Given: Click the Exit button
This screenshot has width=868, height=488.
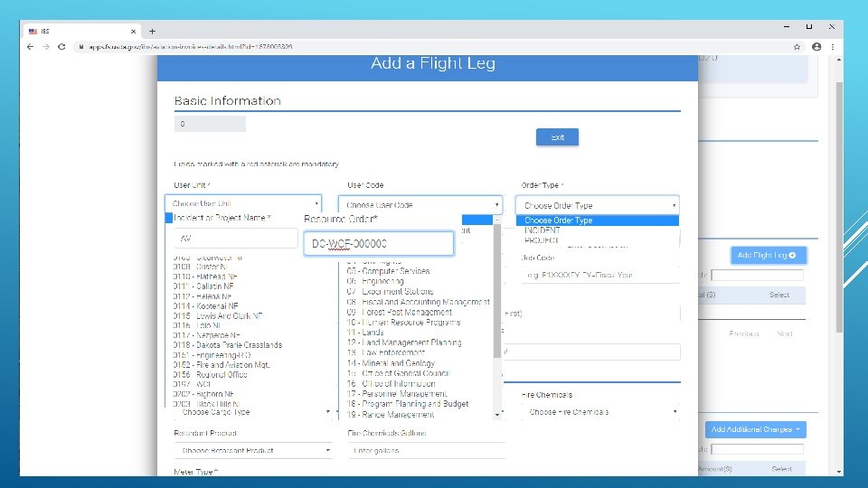Looking at the screenshot, I should click(x=557, y=137).
